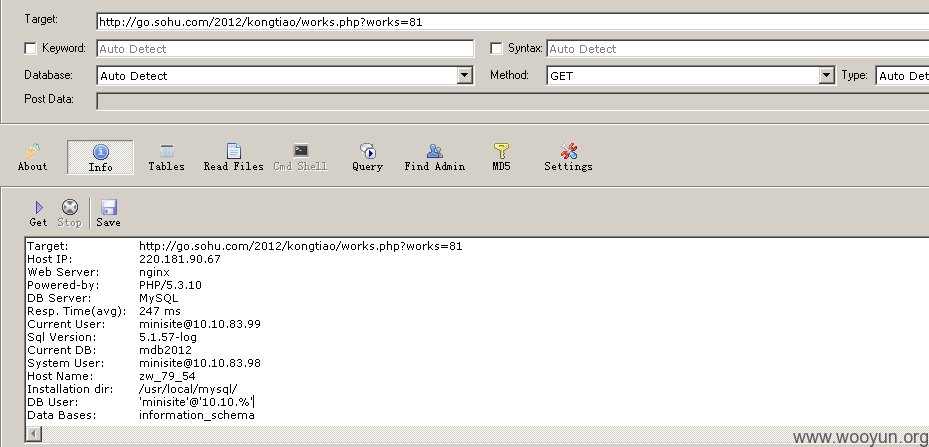Click the information_schema database entry
This screenshot has width=929, height=447.
197,416
